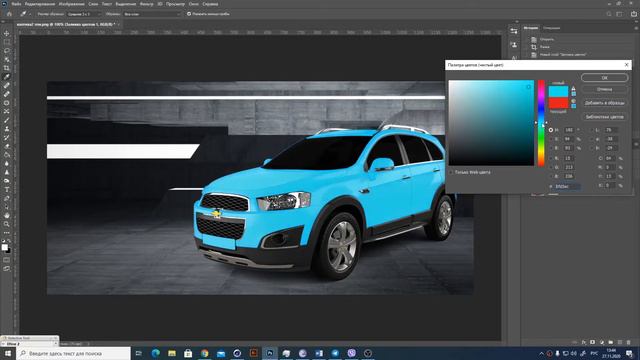Select the Lasso tool
Image resolution: width=640 pixels, height=360 pixels.
click(x=7, y=51)
